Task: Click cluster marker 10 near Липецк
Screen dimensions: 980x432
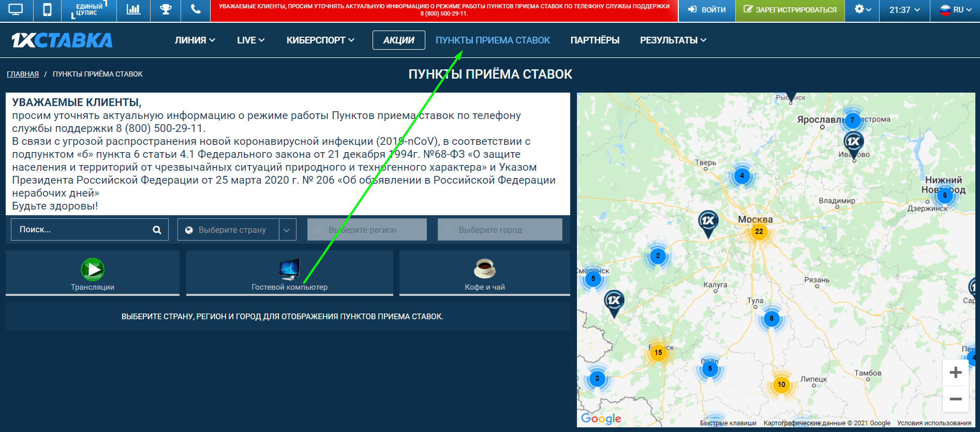Action: coord(781,384)
